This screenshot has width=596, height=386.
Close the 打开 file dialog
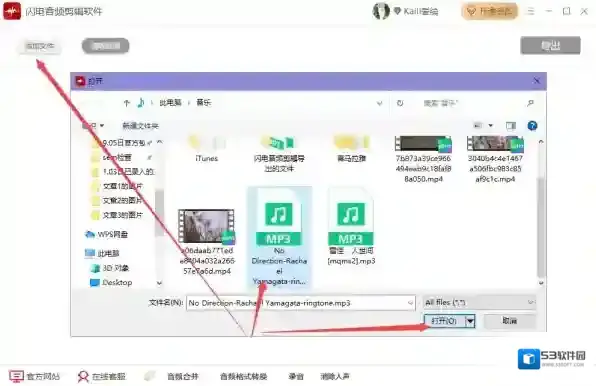click(x=537, y=81)
